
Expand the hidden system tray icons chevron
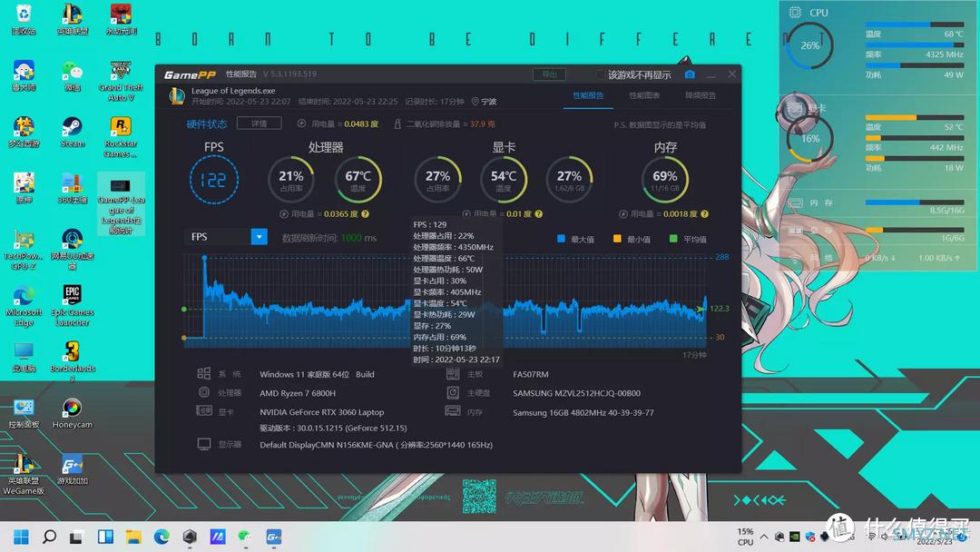[764, 537]
